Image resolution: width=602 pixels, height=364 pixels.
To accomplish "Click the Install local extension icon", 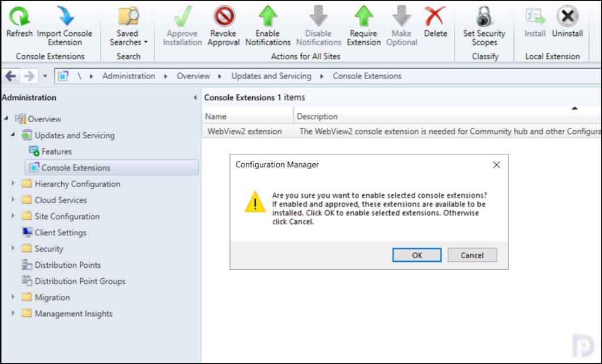I will tap(535, 16).
